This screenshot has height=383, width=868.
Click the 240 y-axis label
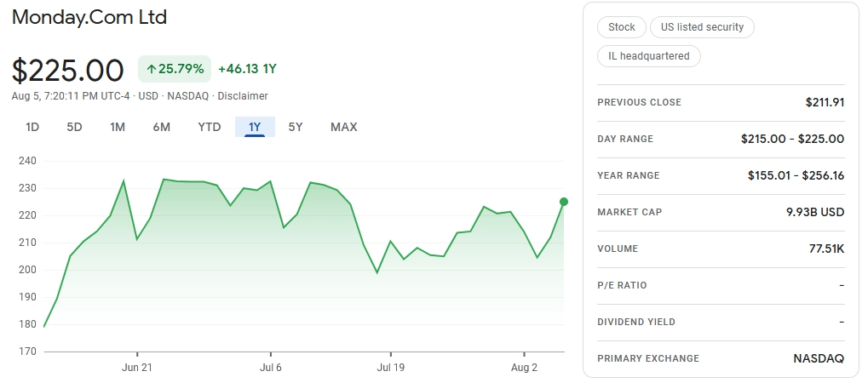click(x=27, y=161)
